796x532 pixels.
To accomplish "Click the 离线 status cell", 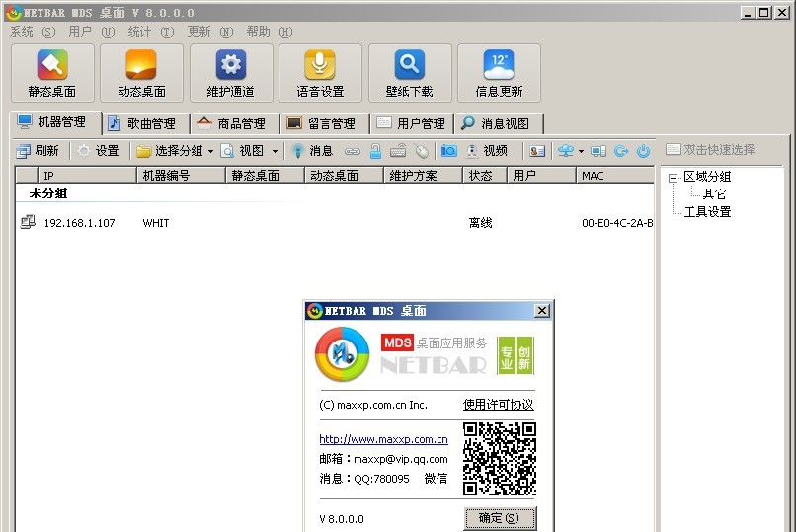I will click(480, 223).
